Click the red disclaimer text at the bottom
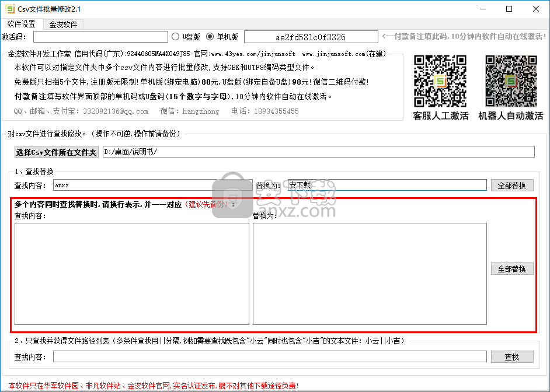550x392 pixels. click(154, 386)
